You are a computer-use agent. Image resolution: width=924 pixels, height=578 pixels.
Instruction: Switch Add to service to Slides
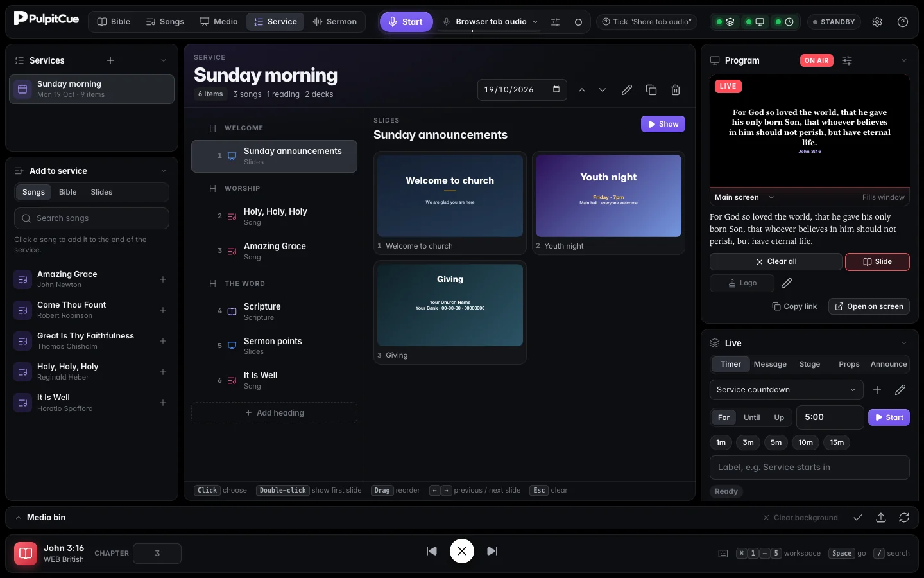pyautogui.click(x=101, y=192)
